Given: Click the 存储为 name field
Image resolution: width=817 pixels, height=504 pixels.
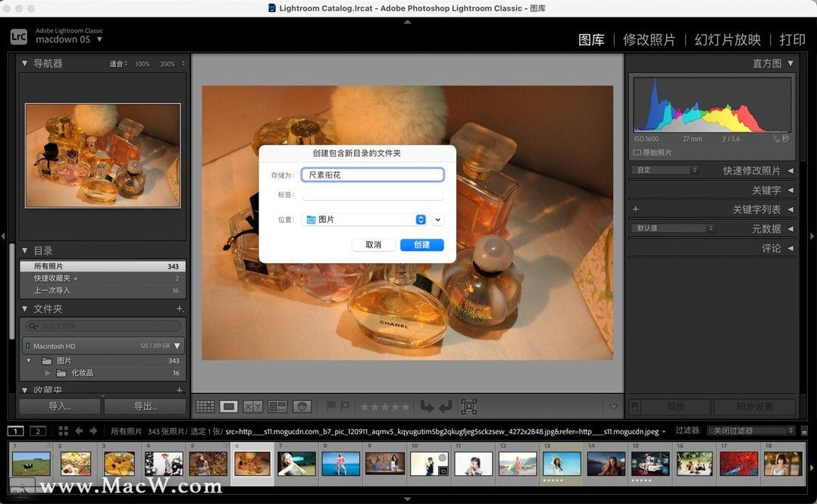Looking at the screenshot, I should 373,174.
